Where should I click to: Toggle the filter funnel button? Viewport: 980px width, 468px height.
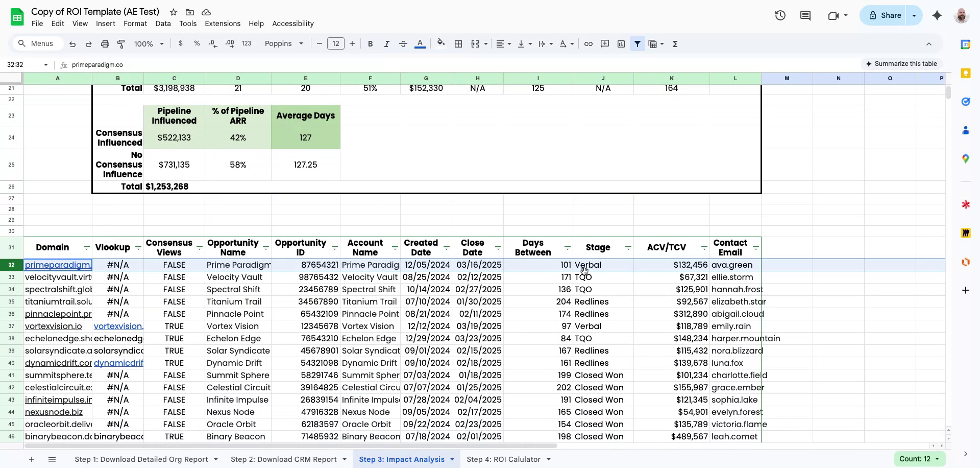coord(637,44)
